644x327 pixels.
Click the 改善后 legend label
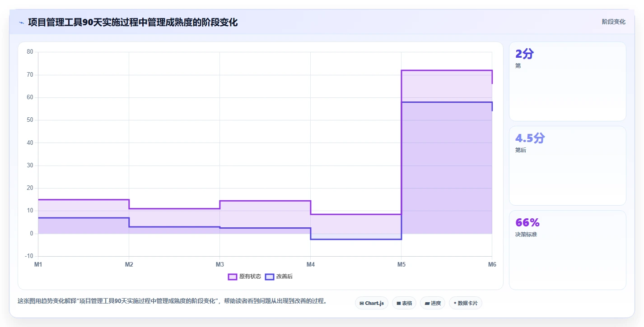tap(285, 276)
